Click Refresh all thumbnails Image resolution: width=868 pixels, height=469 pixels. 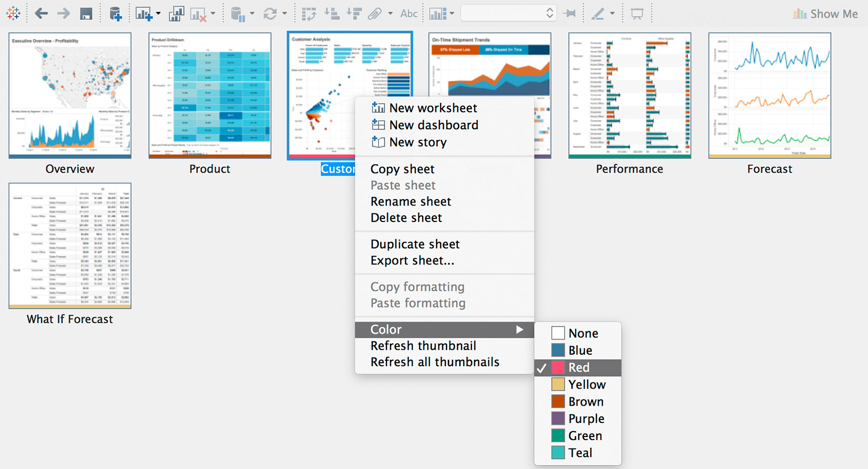click(x=434, y=362)
